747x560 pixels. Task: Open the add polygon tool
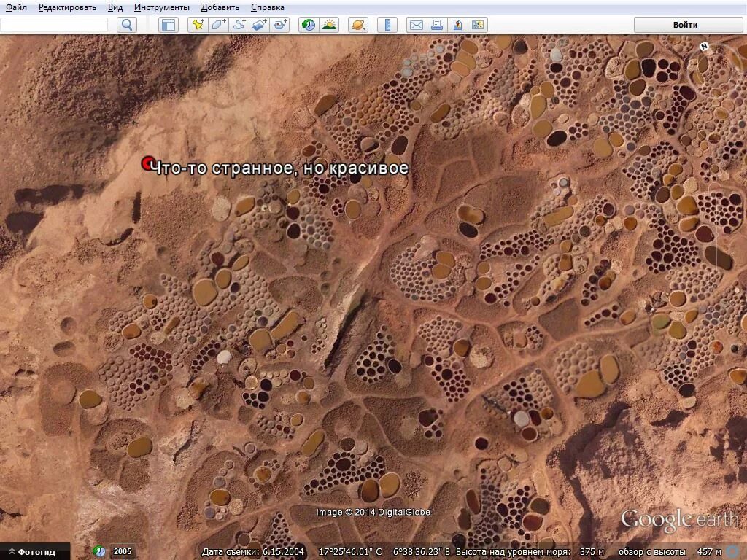(216, 25)
